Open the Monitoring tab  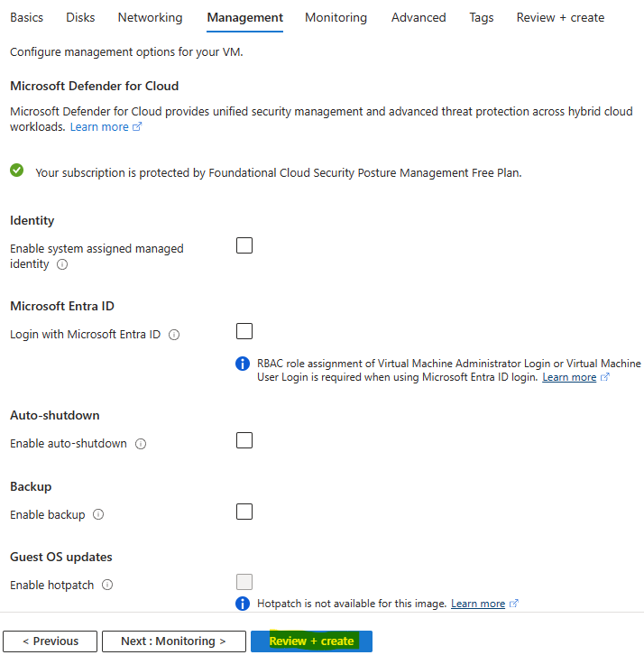(x=336, y=17)
